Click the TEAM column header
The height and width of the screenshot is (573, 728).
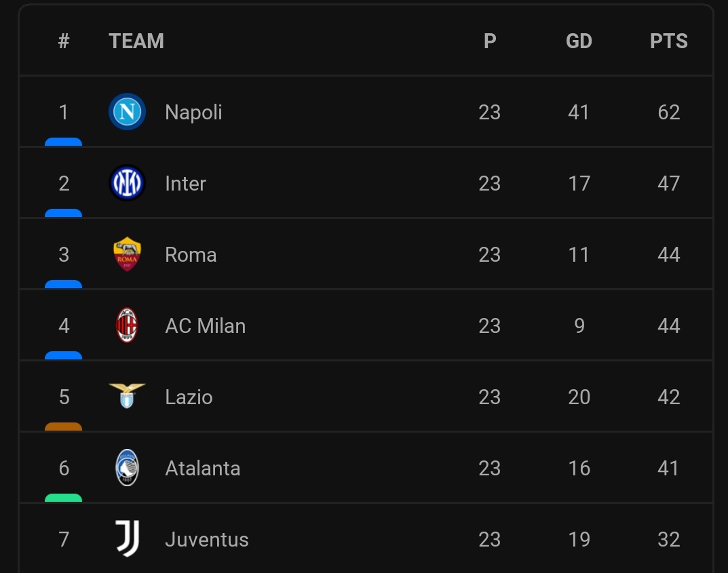136,41
